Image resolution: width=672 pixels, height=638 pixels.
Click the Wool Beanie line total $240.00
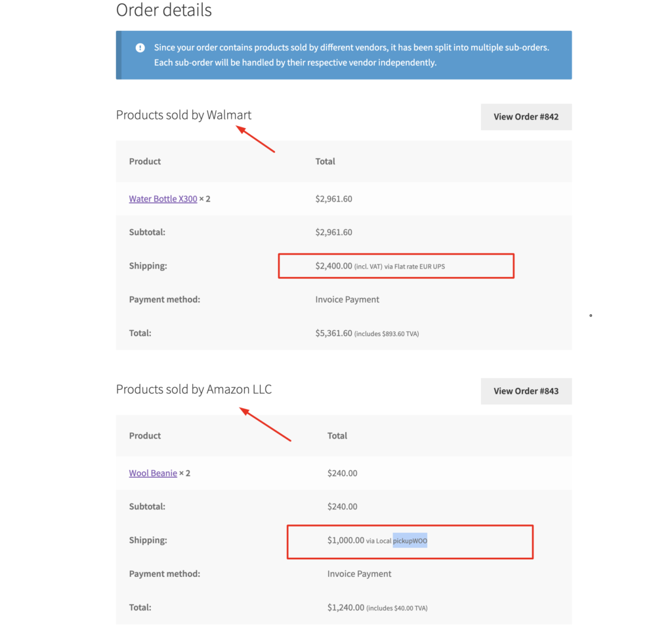(x=342, y=473)
